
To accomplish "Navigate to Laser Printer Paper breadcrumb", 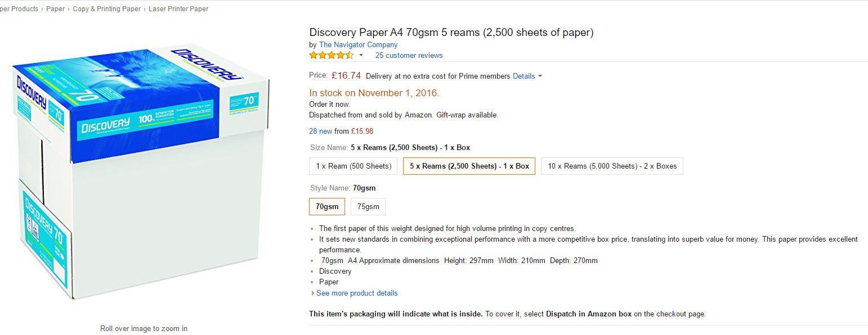I will tap(178, 9).
